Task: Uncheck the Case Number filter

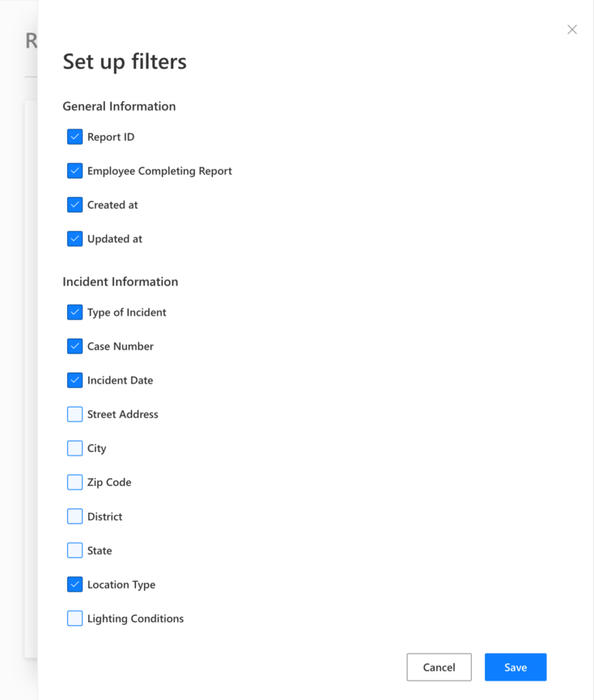Action: coord(74,346)
